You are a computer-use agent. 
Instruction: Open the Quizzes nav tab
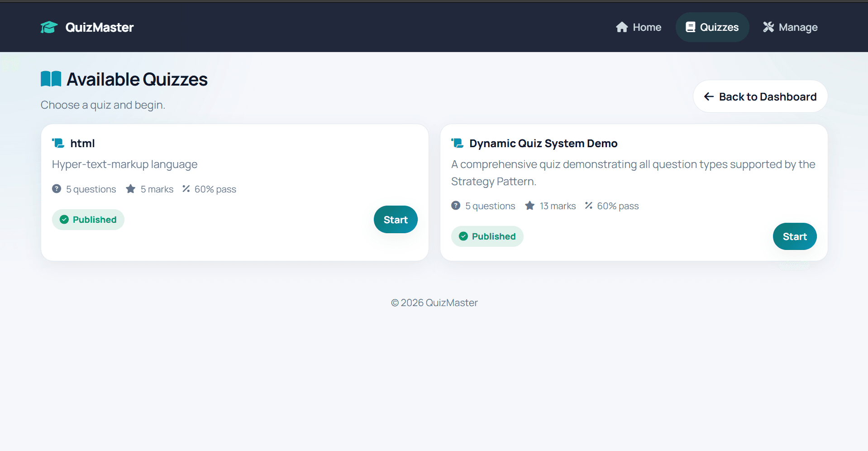[x=712, y=27]
